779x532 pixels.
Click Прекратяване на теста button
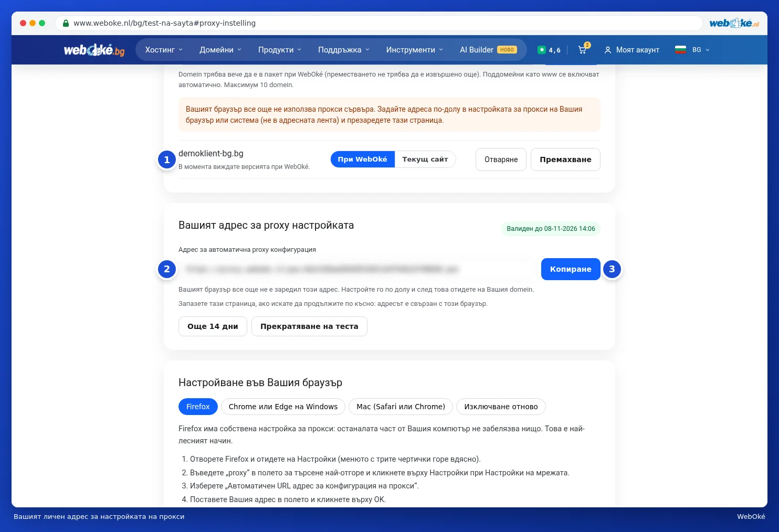[309, 326]
